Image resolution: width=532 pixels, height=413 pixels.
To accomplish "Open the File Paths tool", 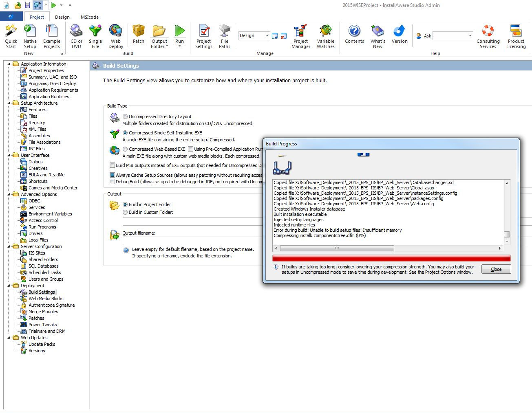I will 225,37.
